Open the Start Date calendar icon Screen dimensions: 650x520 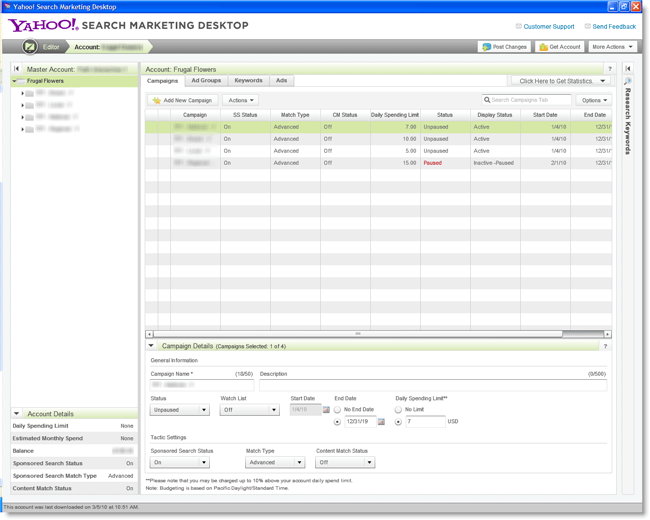pyautogui.click(x=326, y=410)
